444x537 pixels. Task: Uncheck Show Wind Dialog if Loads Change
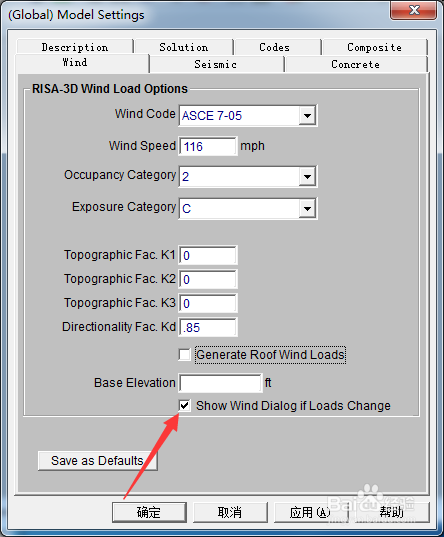(x=184, y=405)
